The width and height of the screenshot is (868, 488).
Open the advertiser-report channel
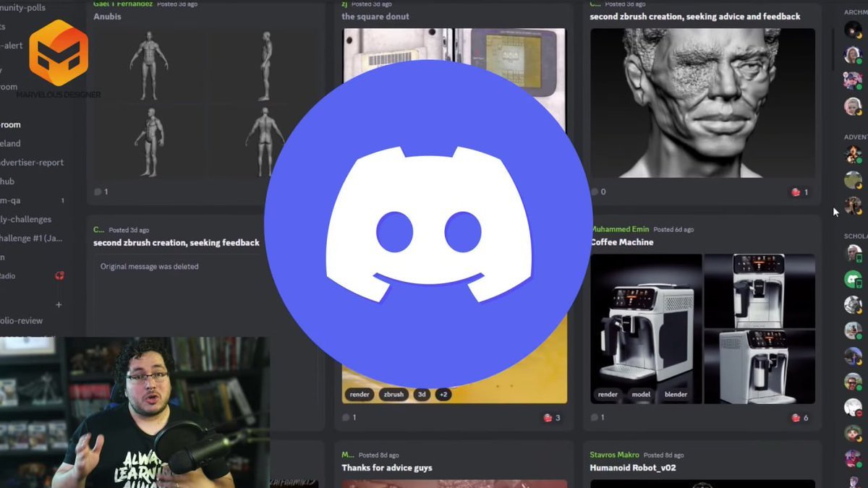32,163
